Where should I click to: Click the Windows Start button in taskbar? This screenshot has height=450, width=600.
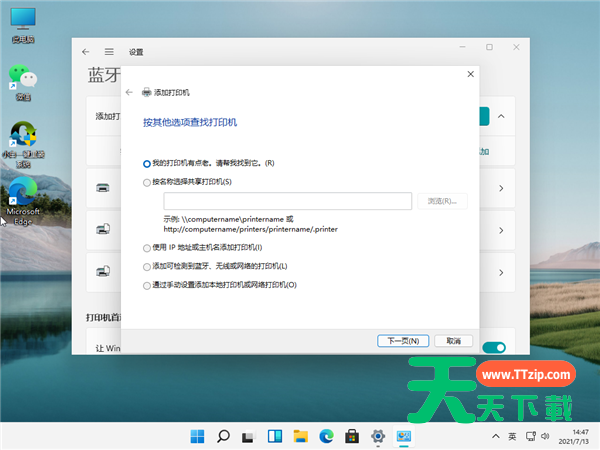pos(198,436)
